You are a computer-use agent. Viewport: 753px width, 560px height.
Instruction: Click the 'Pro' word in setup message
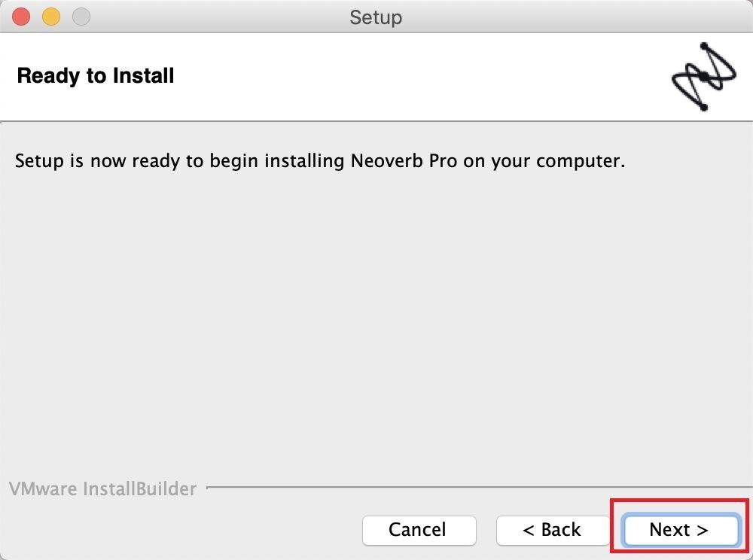pos(443,161)
